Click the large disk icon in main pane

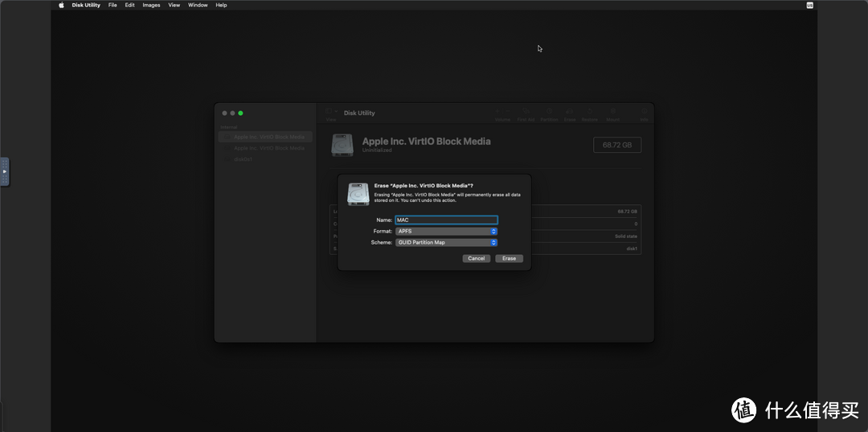[x=342, y=145]
